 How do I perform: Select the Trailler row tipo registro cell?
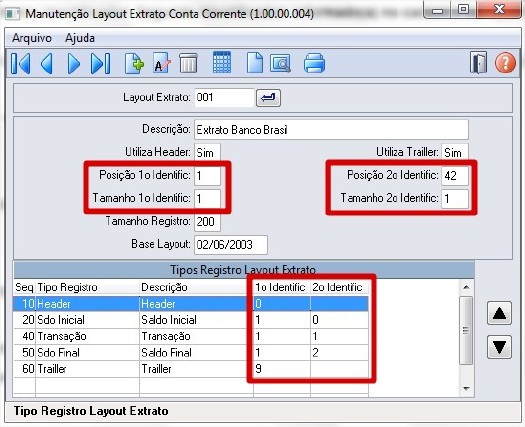[x=87, y=369]
